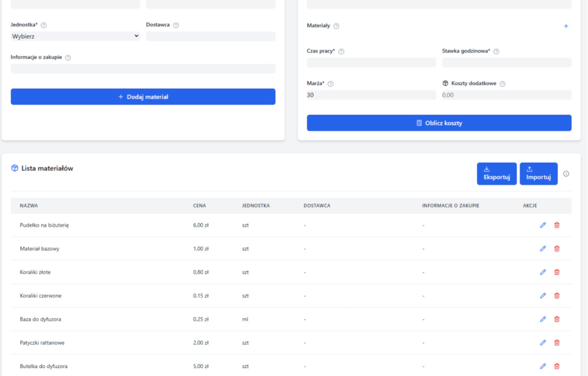Click pencil icon for Koraliki złote
Screen dimensions: 588x376
[543, 272]
